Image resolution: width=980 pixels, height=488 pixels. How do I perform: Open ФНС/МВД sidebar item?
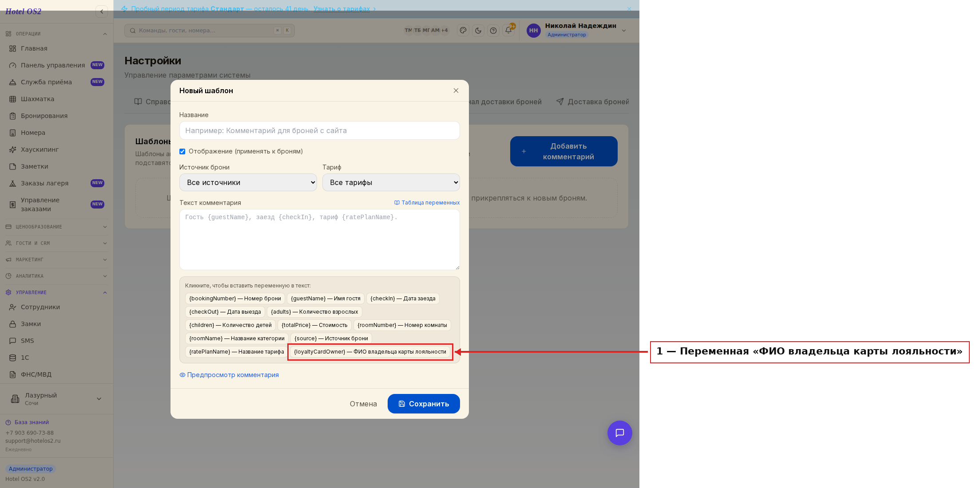pos(56,374)
